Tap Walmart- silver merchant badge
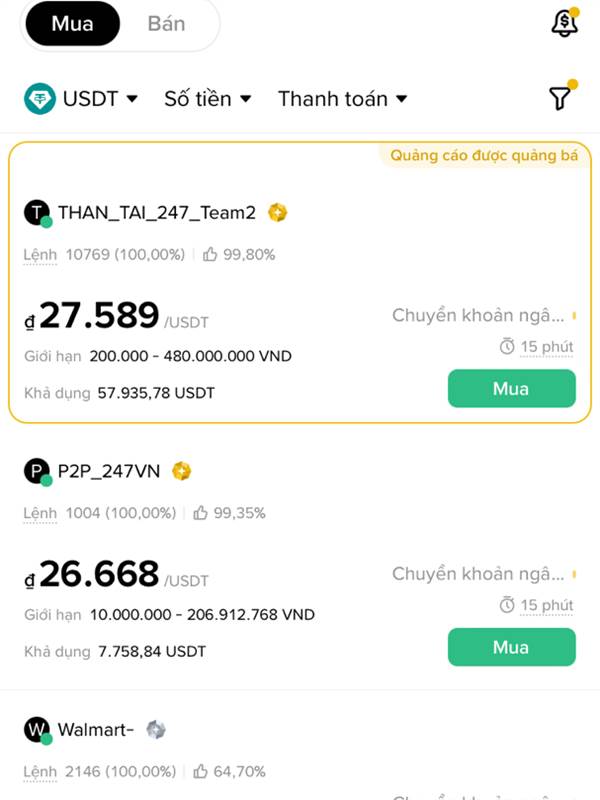This screenshot has height=800, width=600. tap(156, 730)
